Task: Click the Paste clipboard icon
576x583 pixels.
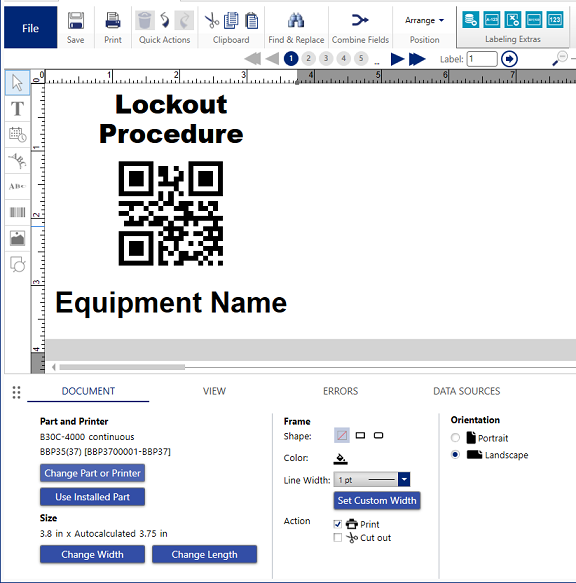Action: [x=251, y=20]
